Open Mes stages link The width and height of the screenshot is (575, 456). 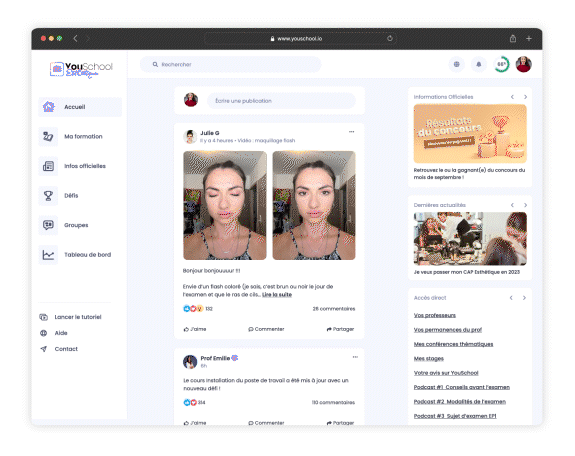(x=429, y=358)
